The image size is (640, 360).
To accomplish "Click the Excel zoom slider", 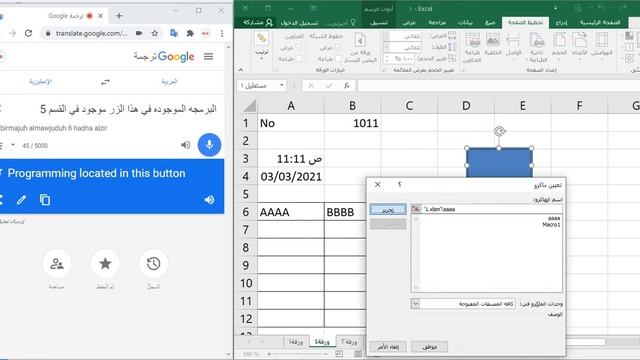I will point(298,354).
